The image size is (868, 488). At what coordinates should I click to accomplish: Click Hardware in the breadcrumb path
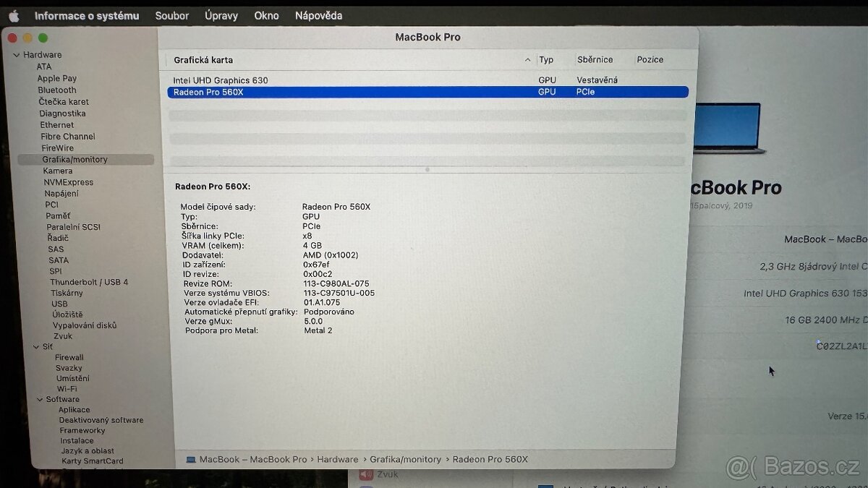(338, 459)
